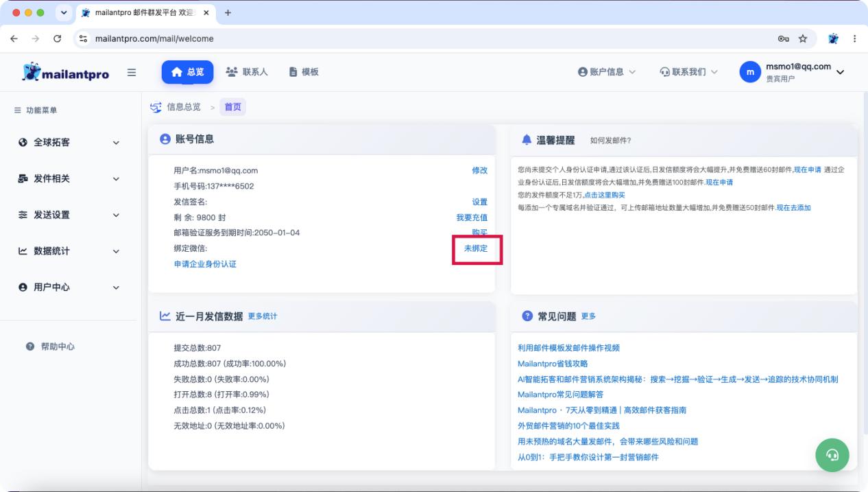The image size is (868, 492).
Task: Bookmark page with the star icon
Action: (x=804, y=38)
